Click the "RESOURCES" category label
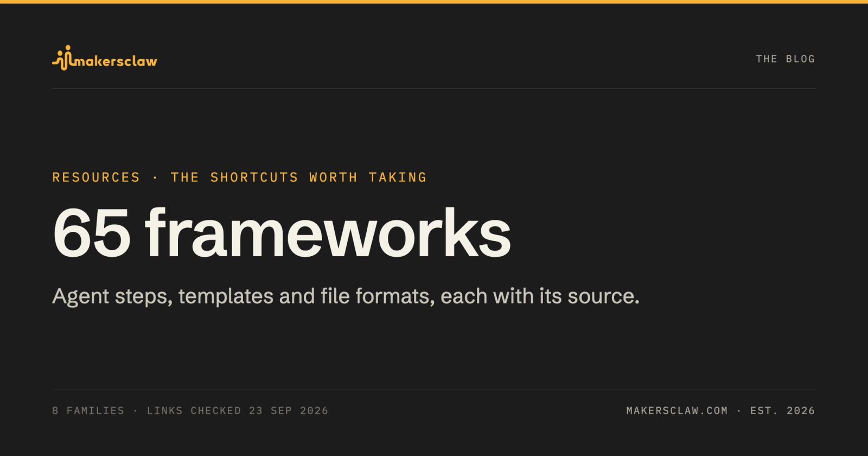 pyautogui.click(x=96, y=177)
